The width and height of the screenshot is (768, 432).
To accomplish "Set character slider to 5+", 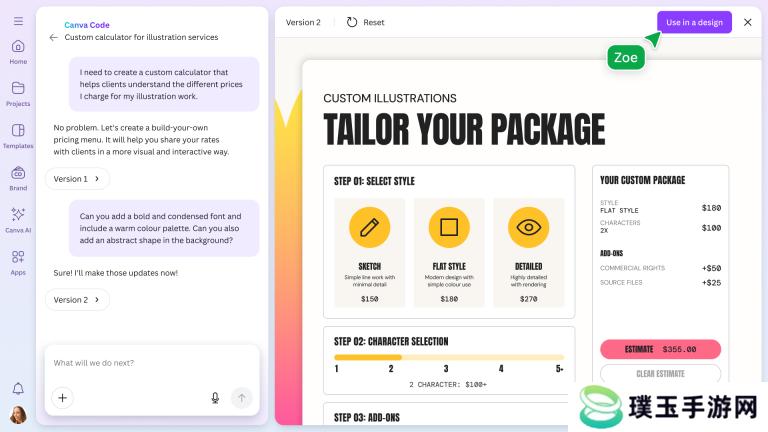I will click(x=559, y=369).
